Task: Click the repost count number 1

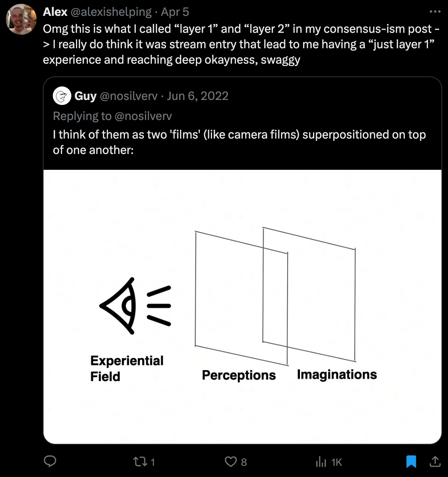Action: tap(153, 462)
